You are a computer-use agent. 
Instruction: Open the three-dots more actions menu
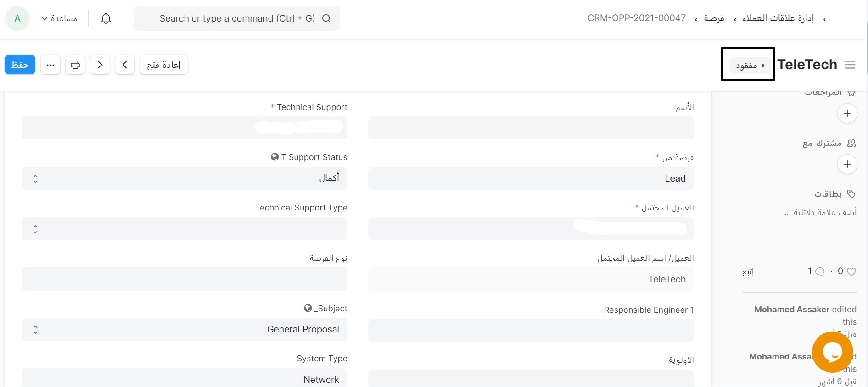click(x=50, y=65)
